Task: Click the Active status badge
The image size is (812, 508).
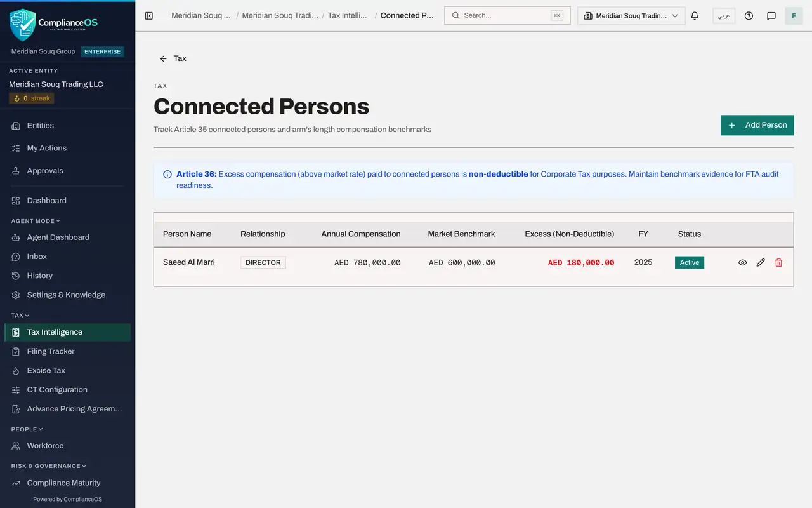Action: (x=690, y=262)
